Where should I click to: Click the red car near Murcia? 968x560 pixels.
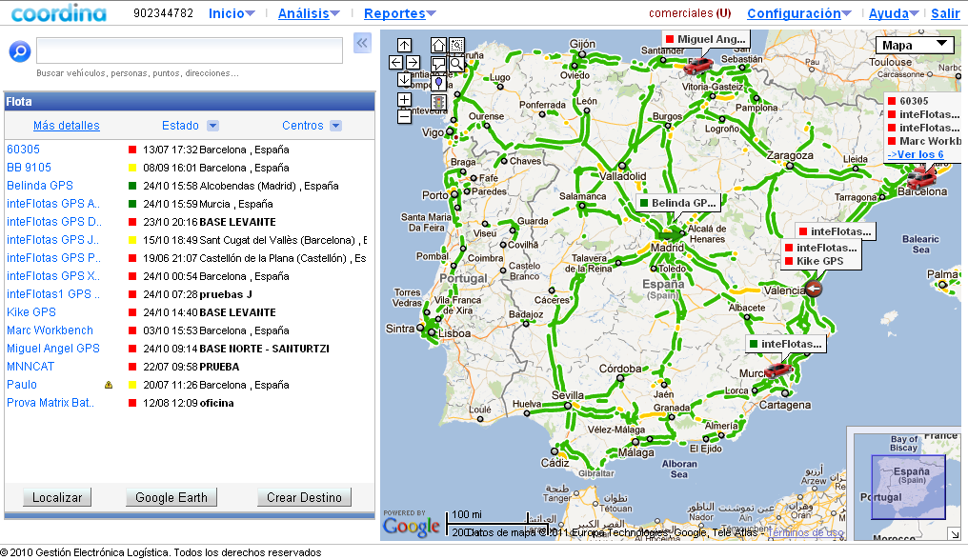pyautogui.click(x=777, y=370)
